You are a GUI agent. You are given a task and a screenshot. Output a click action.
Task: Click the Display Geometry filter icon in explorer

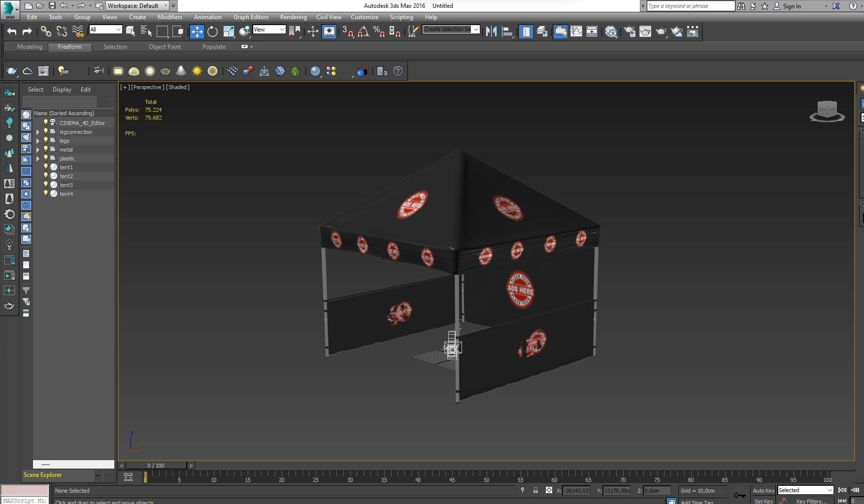[x=26, y=114]
